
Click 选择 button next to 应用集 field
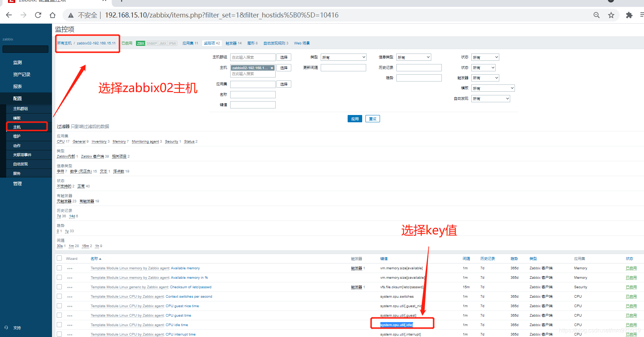pos(284,84)
